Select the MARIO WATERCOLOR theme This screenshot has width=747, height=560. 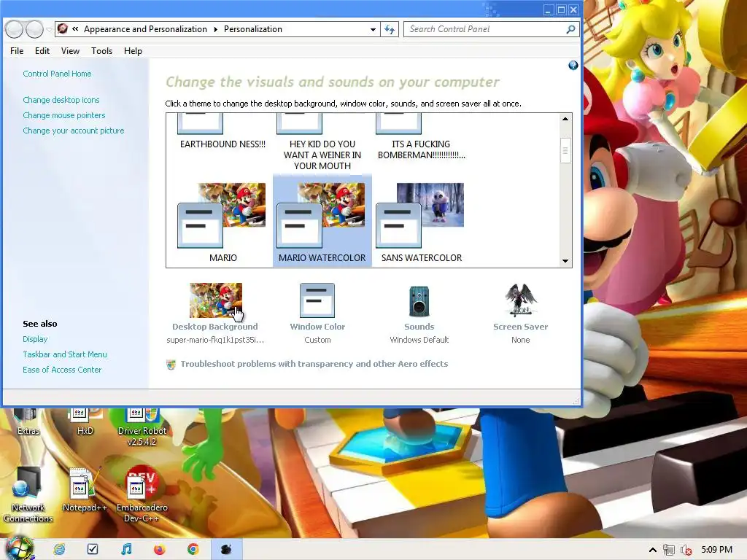322,220
